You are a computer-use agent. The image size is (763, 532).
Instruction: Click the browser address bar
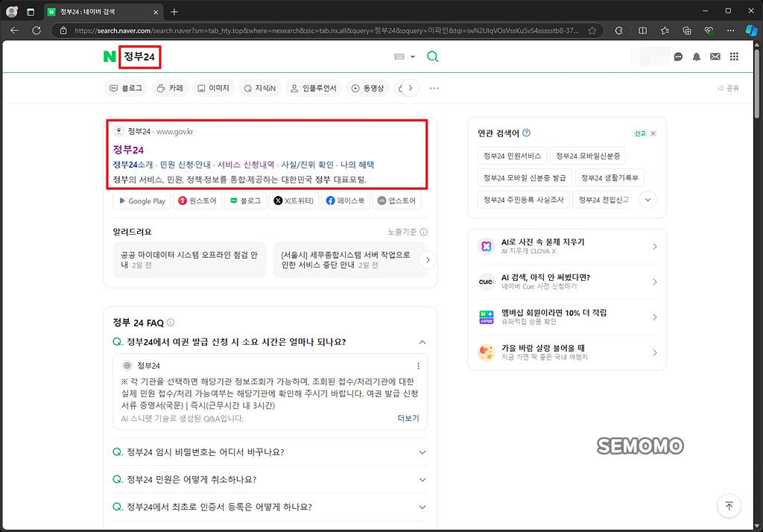coord(326,31)
